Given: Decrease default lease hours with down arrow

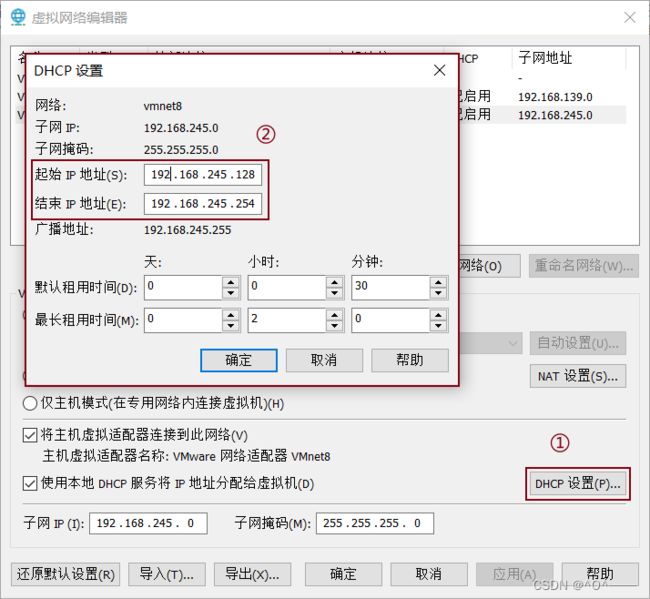Looking at the screenshot, I should 335,294.
